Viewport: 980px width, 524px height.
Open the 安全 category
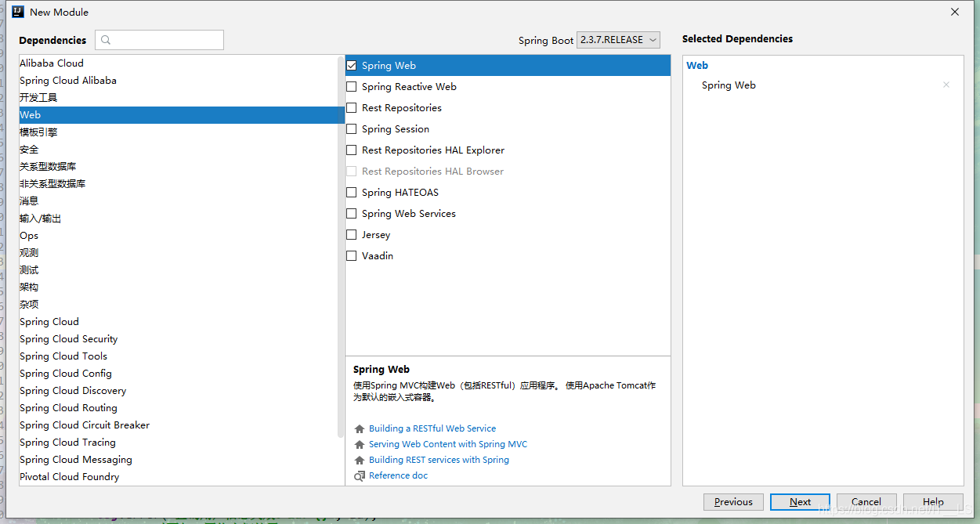click(x=179, y=150)
